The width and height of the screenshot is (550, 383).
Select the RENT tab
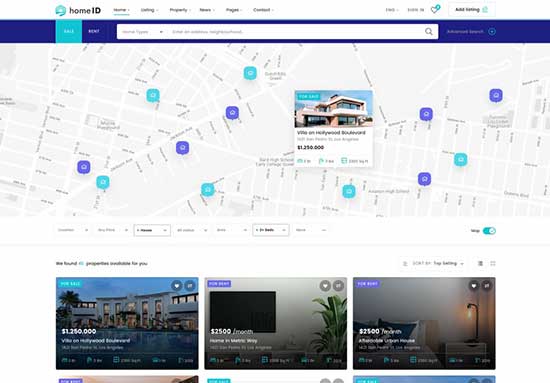tap(94, 31)
